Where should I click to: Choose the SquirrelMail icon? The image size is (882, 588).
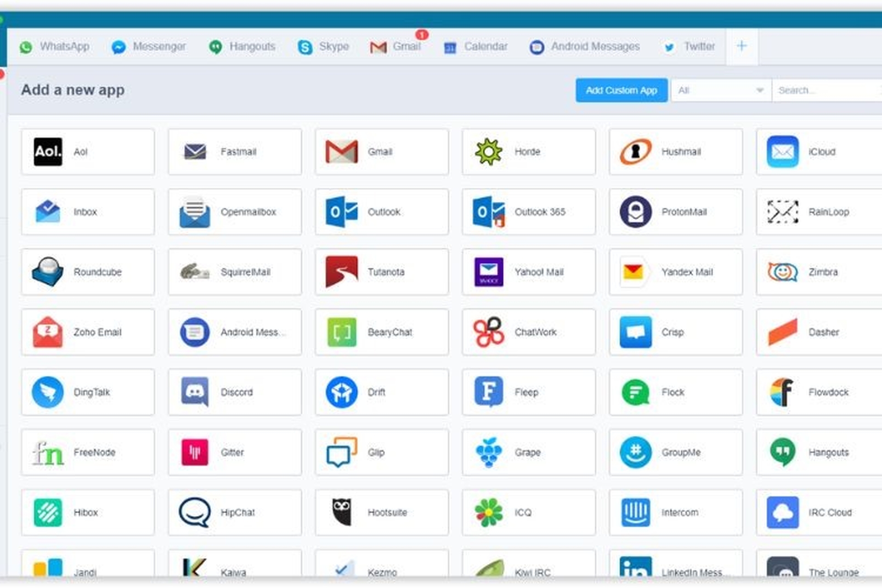tap(195, 272)
